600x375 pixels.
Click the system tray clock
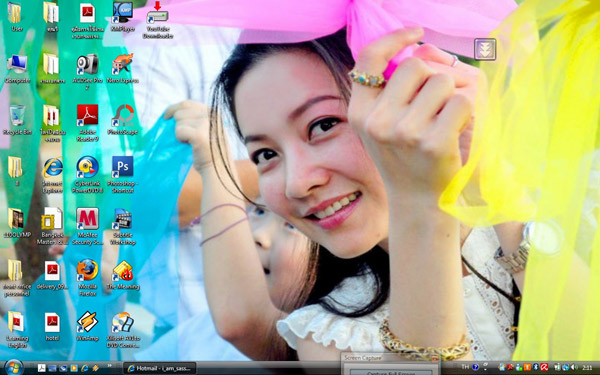(587, 367)
